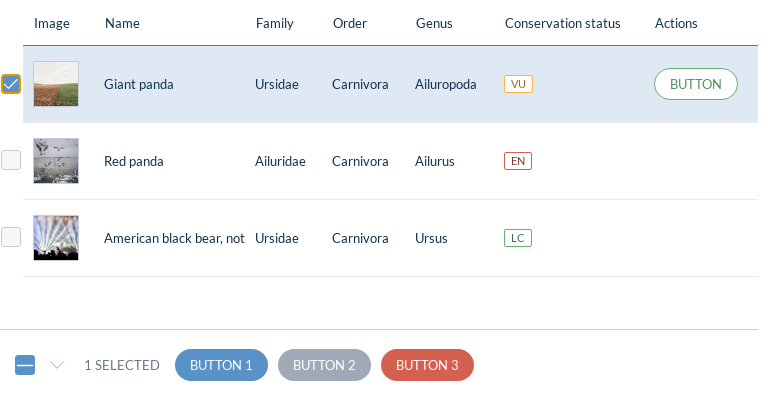Click the Order column header
768x400 pixels.
pos(350,23)
